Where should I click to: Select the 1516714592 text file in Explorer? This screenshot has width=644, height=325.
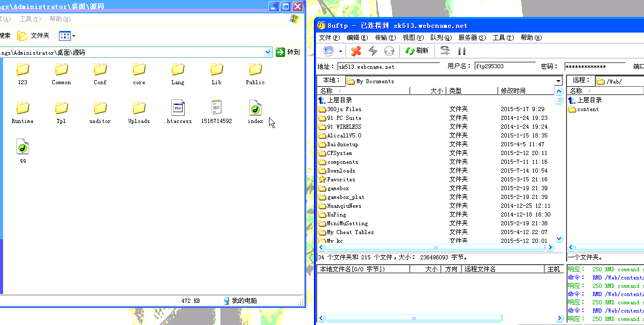[x=217, y=113]
